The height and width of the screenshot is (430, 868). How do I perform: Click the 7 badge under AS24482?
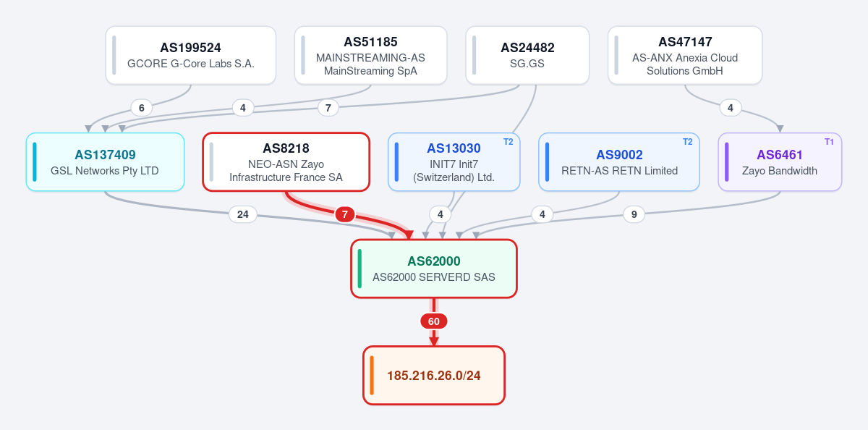(x=328, y=108)
